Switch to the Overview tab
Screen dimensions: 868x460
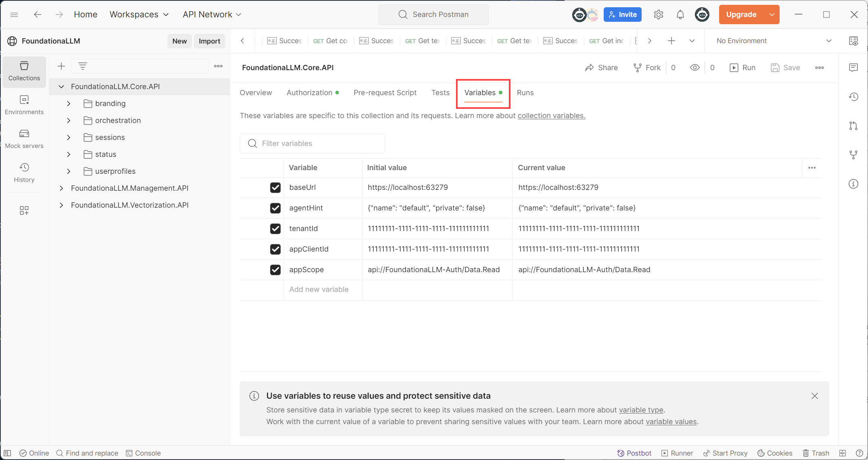[x=256, y=93]
